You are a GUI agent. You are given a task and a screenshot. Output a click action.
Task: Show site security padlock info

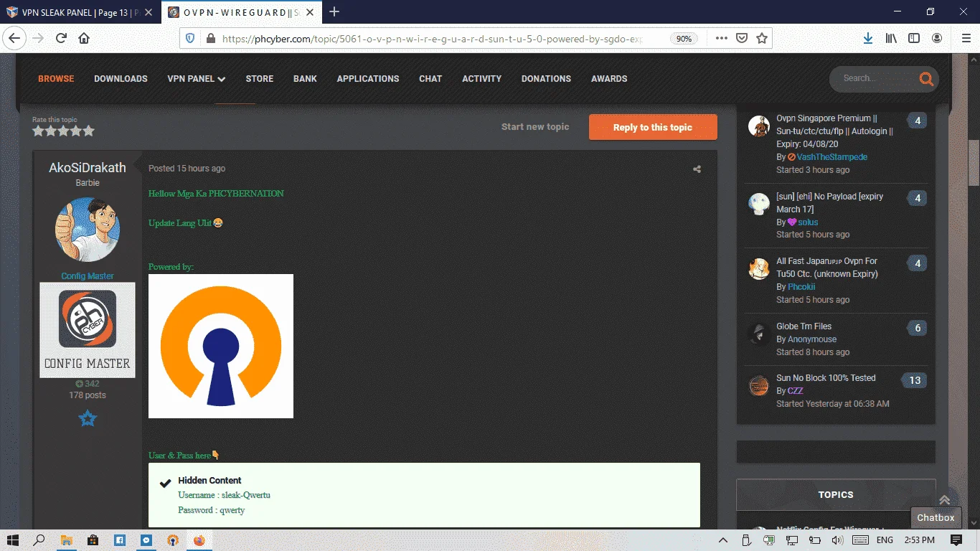pyautogui.click(x=210, y=38)
